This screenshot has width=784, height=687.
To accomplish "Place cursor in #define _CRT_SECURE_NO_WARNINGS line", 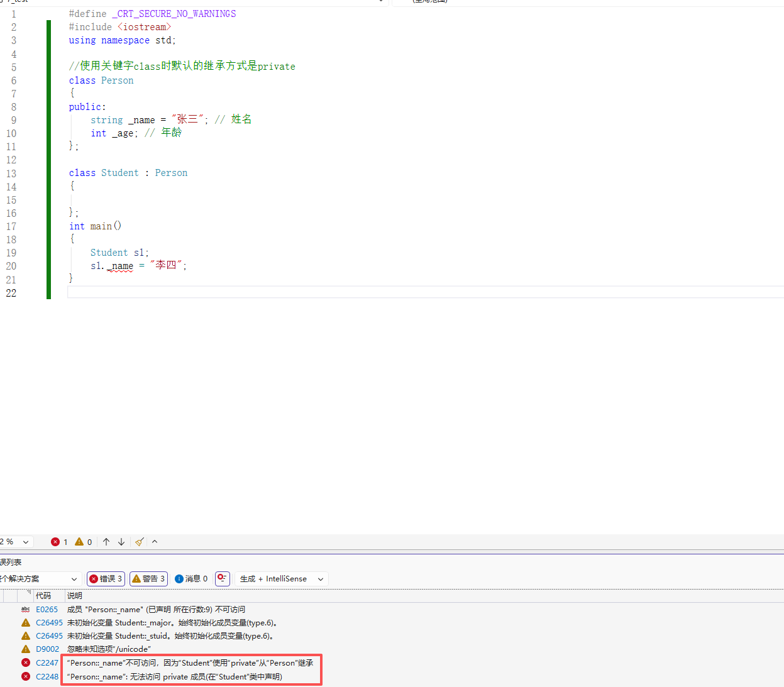I will pos(152,14).
